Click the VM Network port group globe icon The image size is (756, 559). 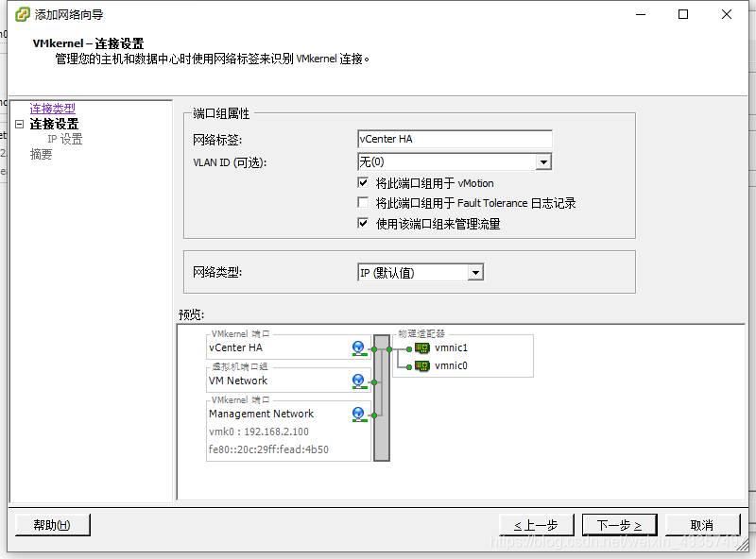(357, 380)
